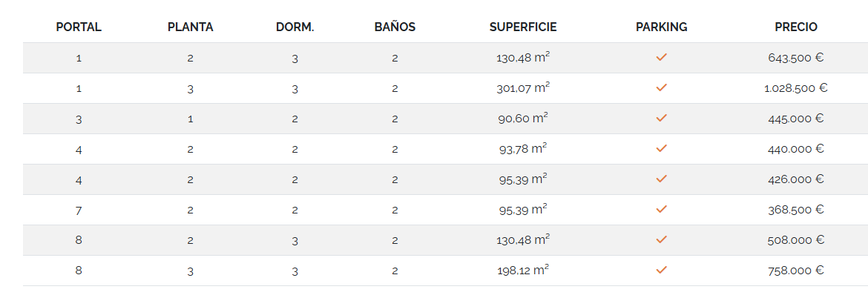The width and height of the screenshot is (868, 295).
Task: Select the 1.028.500 € price cell
Action: 796,88
